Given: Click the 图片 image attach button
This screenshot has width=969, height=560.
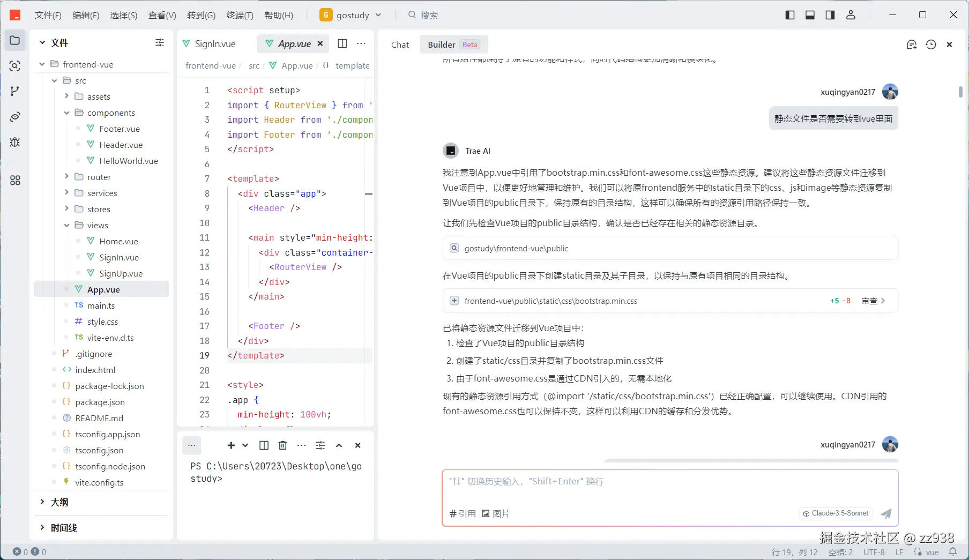Looking at the screenshot, I should [496, 513].
